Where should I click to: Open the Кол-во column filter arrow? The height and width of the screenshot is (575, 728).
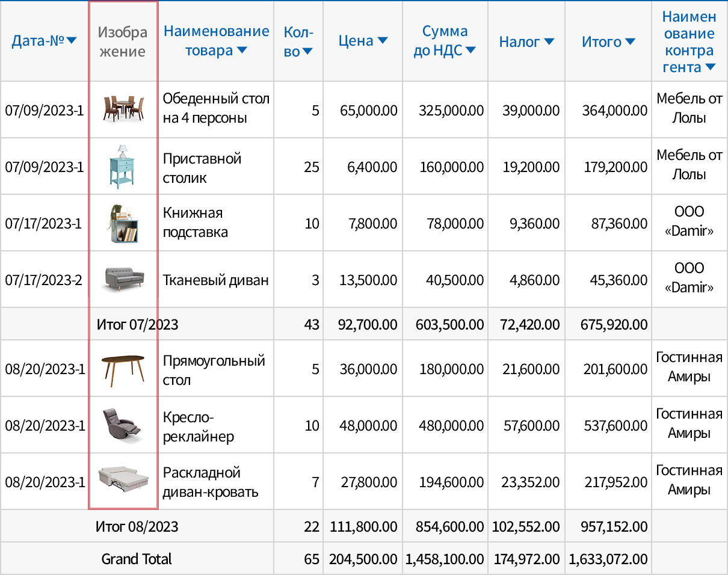pos(307,52)
